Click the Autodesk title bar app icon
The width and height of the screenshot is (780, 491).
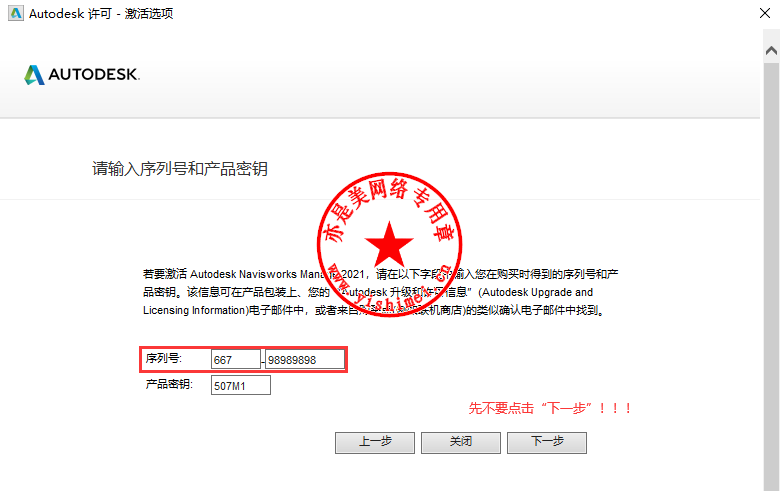tap(16, 13)
